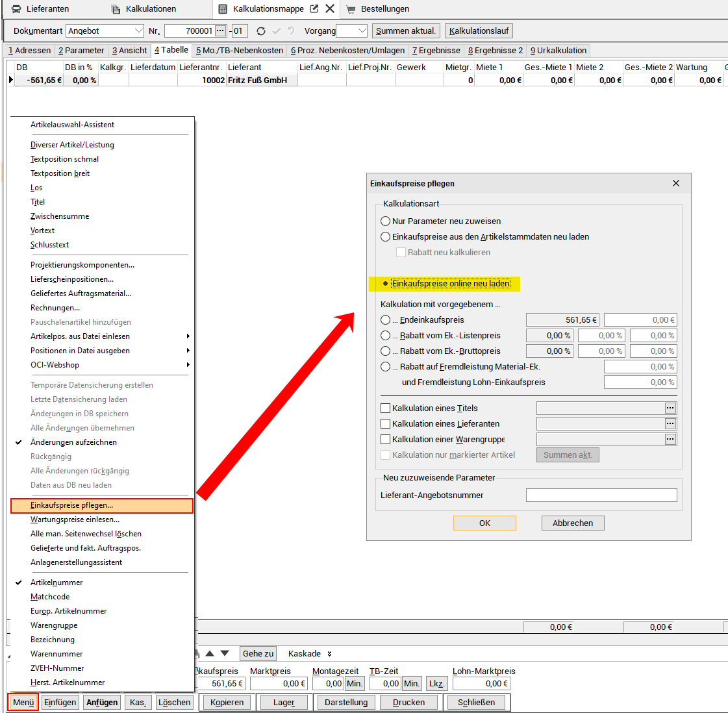The image size is (728, 713).
Task: Open the ellipsis lookup for Kalkulation einer Warengruppe
Action: click(670, 439)
